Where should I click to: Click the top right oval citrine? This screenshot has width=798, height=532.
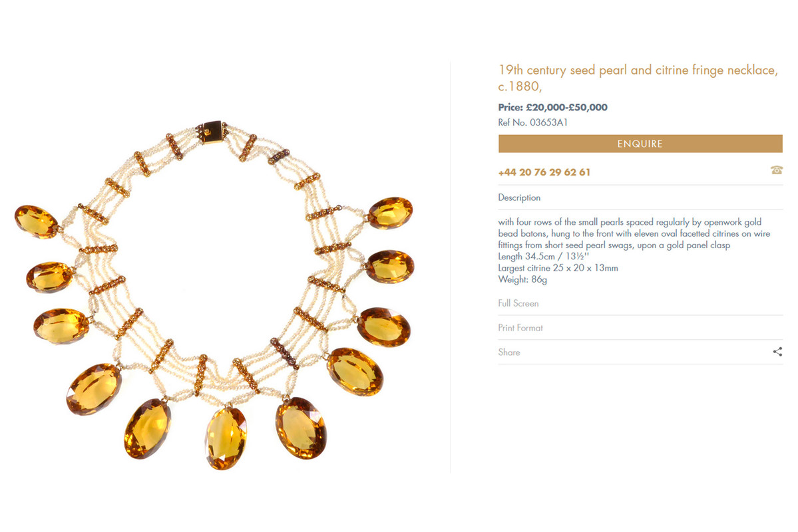pyautogui.click(x=390, y=213)
